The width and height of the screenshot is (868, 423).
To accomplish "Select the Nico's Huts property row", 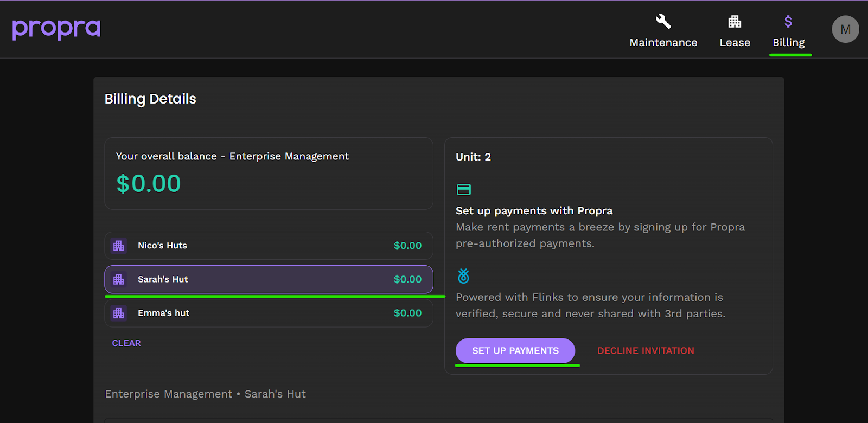I will click(x=269, y=246).
